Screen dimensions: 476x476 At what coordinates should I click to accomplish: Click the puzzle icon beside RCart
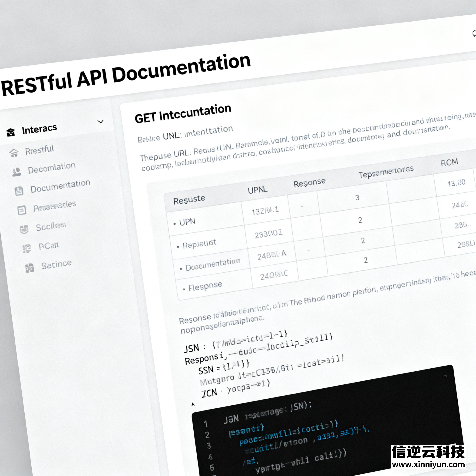pyautogui.click(x=26, y=248)
